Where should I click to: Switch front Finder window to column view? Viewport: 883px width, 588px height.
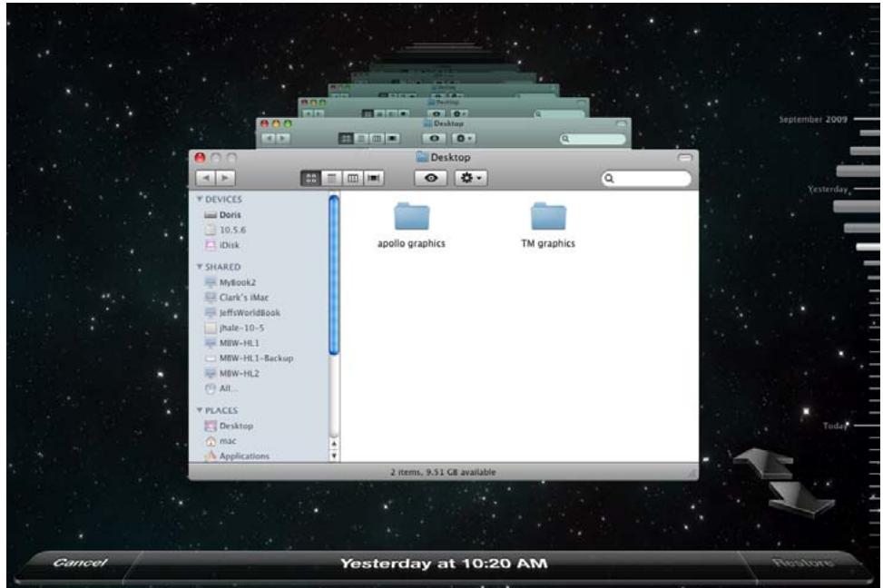(x=352, y=178)
